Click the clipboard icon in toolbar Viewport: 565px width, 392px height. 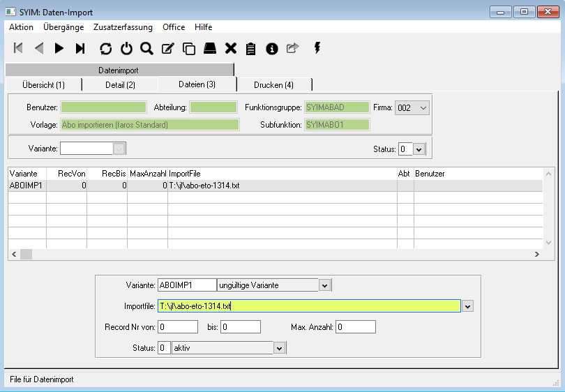click(x=251, y=48)
